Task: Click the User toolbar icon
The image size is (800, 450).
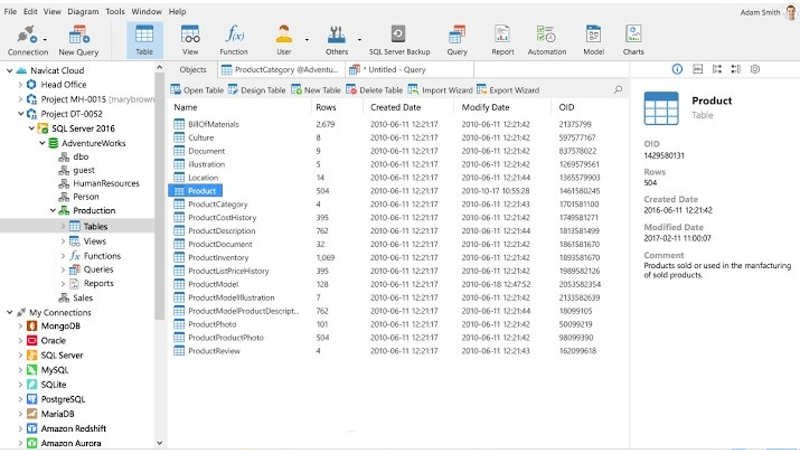Action: pyautogui.click(x=284, y=40)
